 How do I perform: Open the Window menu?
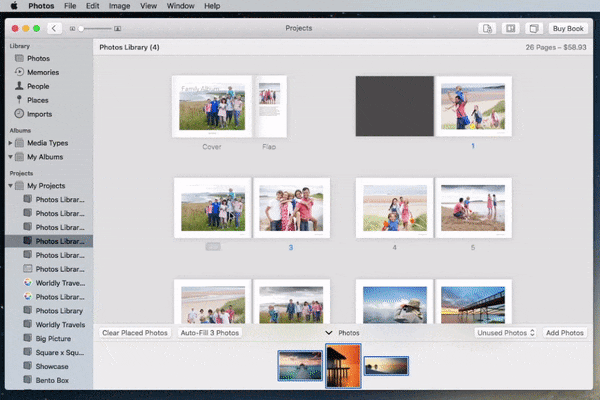(x=181, y=6)
